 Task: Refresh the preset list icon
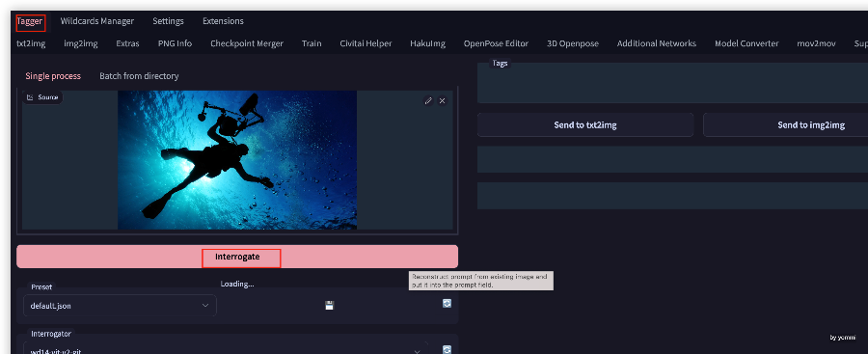pos(447,303)
